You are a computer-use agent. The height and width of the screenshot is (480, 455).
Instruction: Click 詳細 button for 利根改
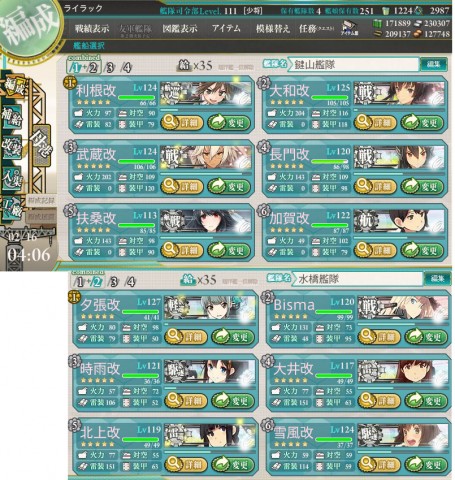(x=182, y=123)
